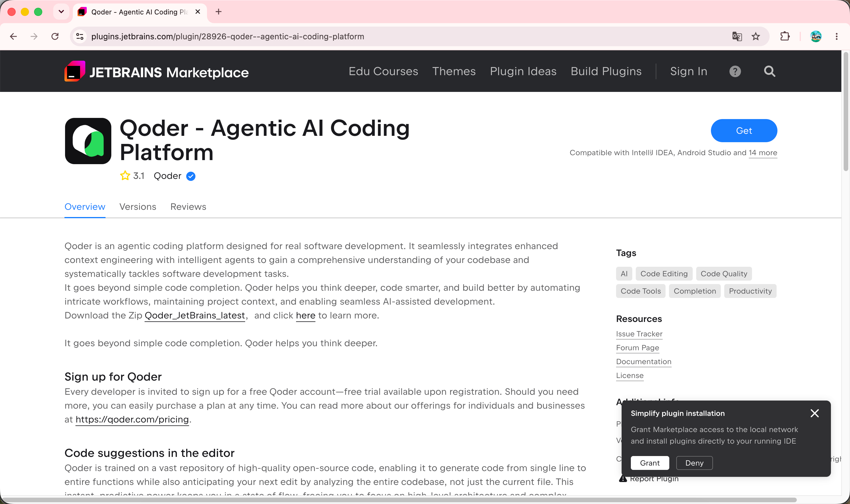Open Edu Courses in the navigation

pyautogui.click(x=383, y=71)
